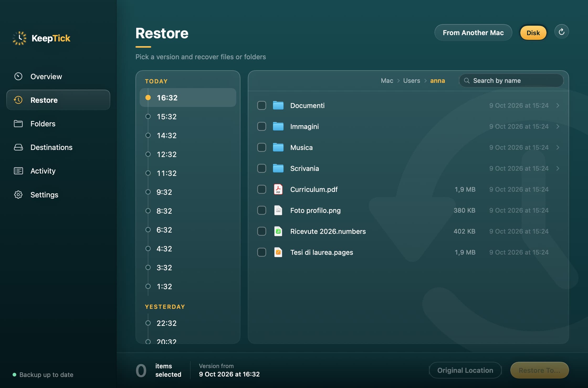Image resolution: width=588 pixels, height=388 pixels.
Task: Click the Original Location button
Action: point(465,370)
